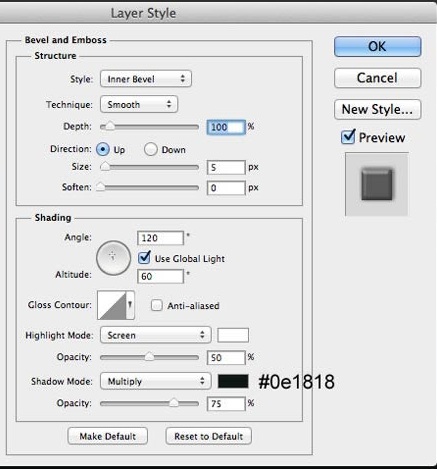The height and width of the screenshot is (469, 437).
Task: Click the Highlight Opacity slider handle
Action: click(x=149, y=357)
